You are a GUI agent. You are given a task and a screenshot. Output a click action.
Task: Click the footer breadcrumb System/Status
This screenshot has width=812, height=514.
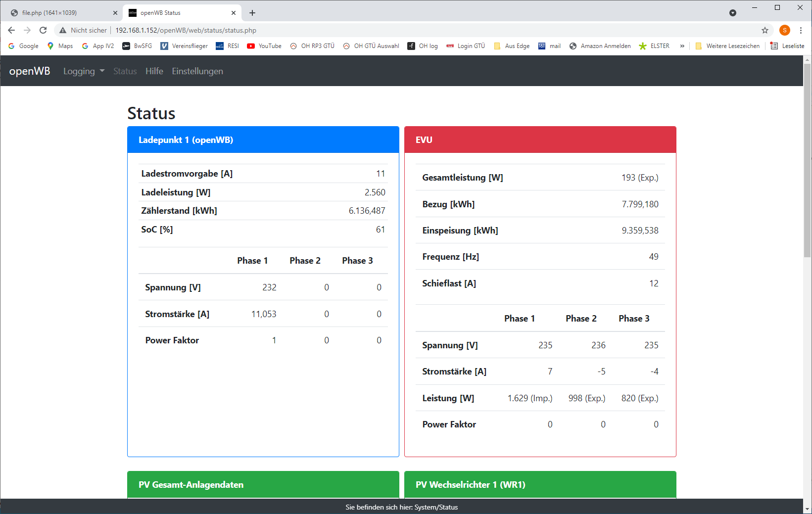[436, 507]
